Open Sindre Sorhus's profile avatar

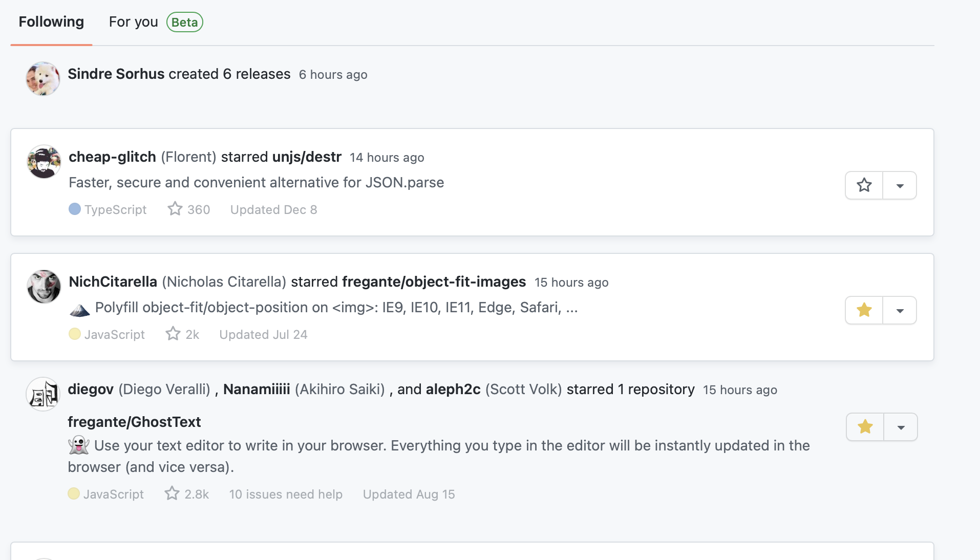(x=42, y=78)
